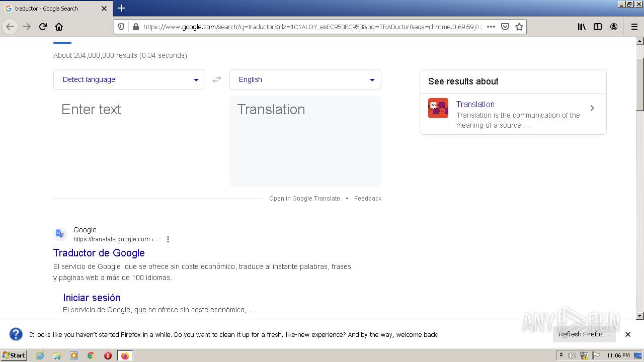
Task: Open the Translation knowledge panel title
Action: click(475, 104)
